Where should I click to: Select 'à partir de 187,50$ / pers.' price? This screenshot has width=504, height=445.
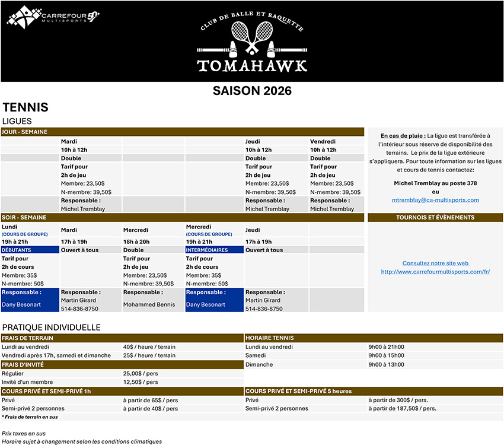402,408
